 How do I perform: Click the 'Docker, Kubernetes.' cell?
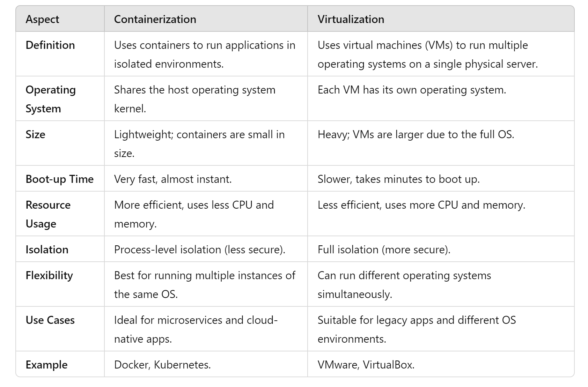click(x=162, y=365)
